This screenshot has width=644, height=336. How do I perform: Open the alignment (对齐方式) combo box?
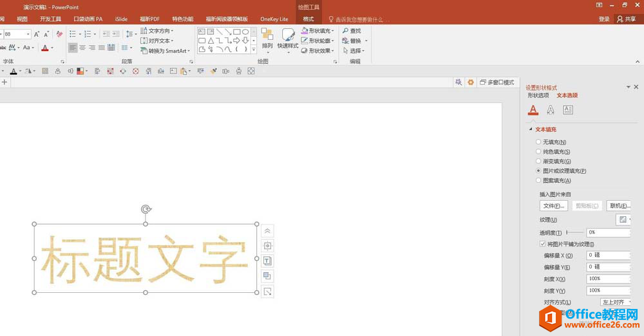(x=615, y=302)
